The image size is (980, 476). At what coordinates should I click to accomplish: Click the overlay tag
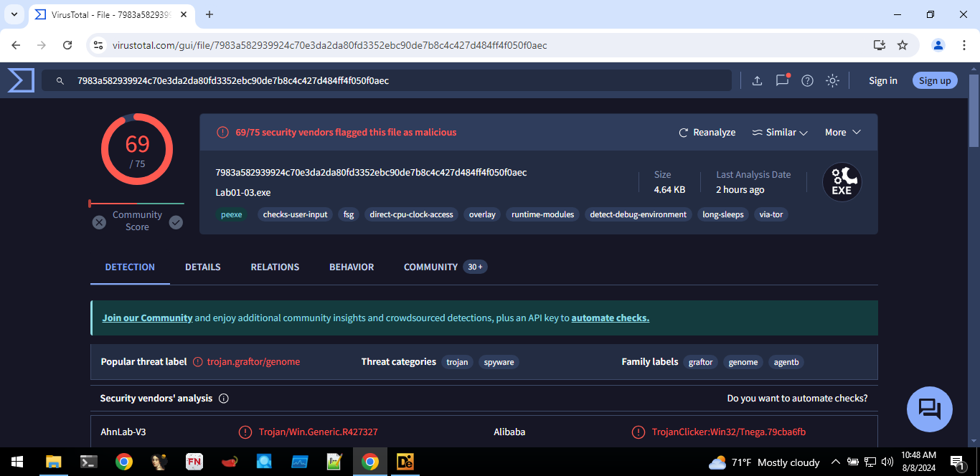[x=482, y=214]
